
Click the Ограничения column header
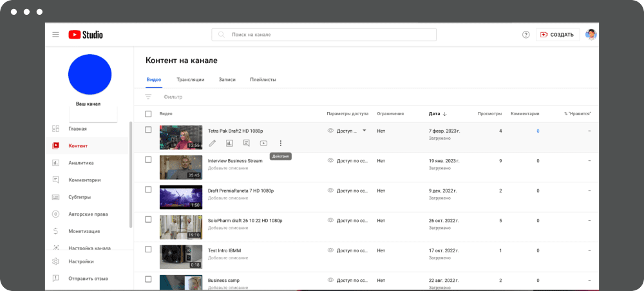[390, 114]
